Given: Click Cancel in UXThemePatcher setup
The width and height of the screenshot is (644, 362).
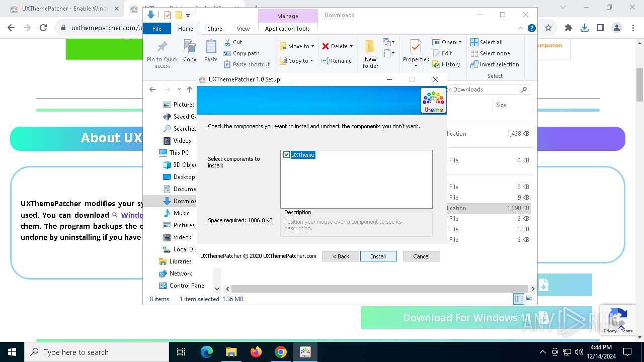Looking at the screenshot, I should 422,256.
